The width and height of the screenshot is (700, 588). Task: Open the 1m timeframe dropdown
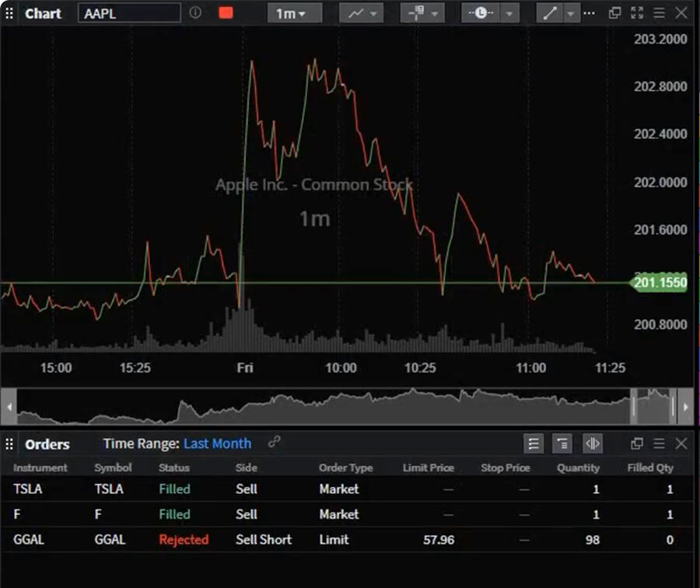(293, 13)
